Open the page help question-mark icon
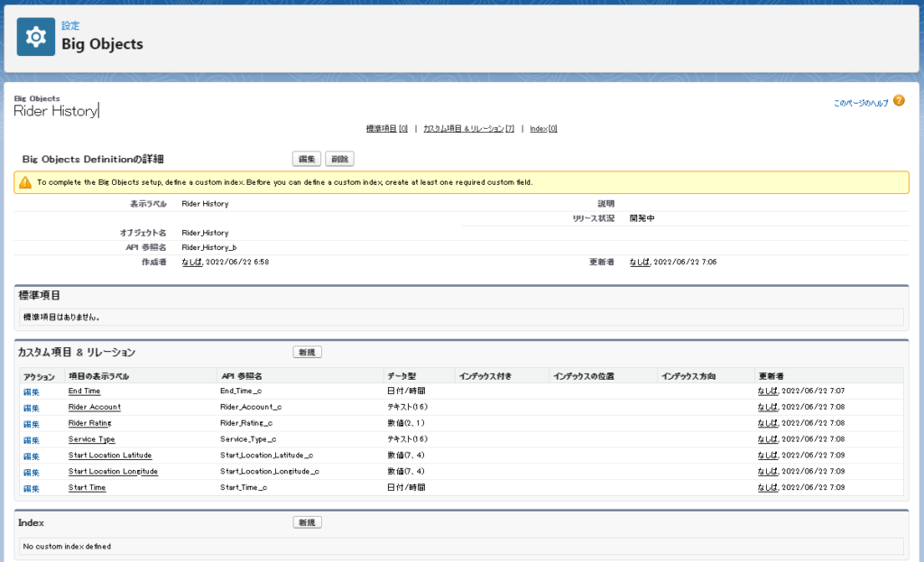The width and height of the screenshot is (924, 562). [x=899, y=101]
